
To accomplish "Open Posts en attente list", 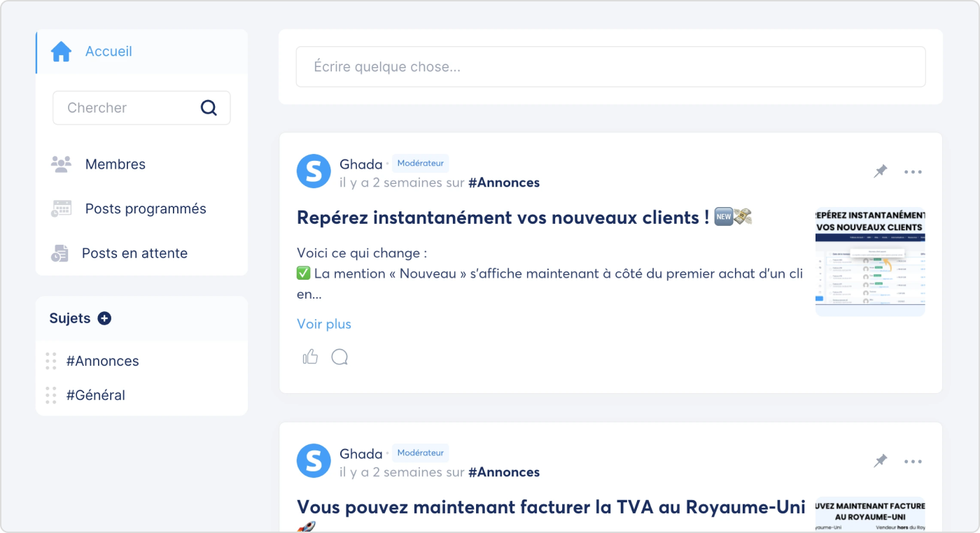I will [x=134, y=253].
